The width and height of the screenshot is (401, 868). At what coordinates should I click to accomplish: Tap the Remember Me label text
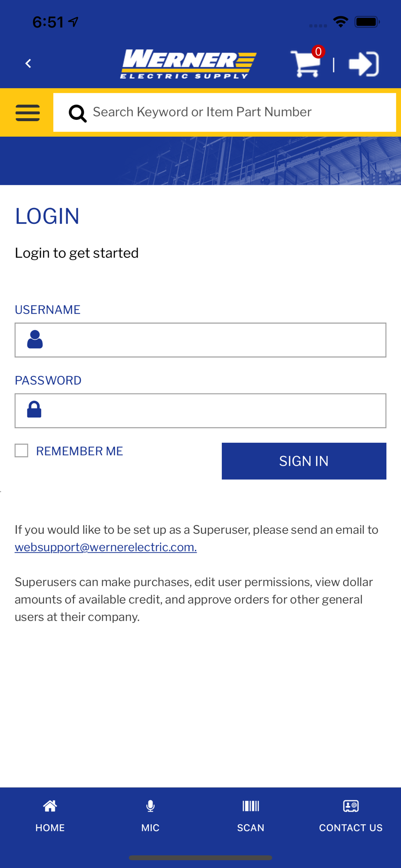coord(79,451)
